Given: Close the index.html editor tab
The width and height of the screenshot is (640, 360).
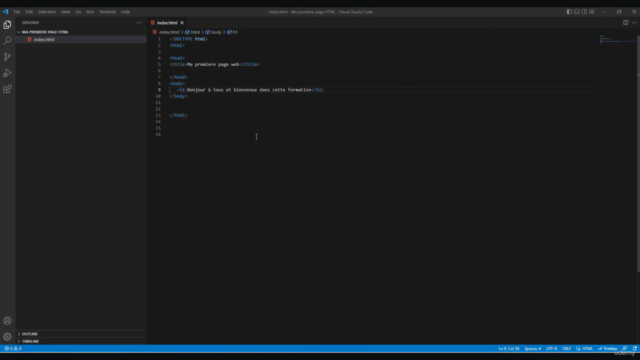Looking at the screenshot, I should click(x=182, y=23).
